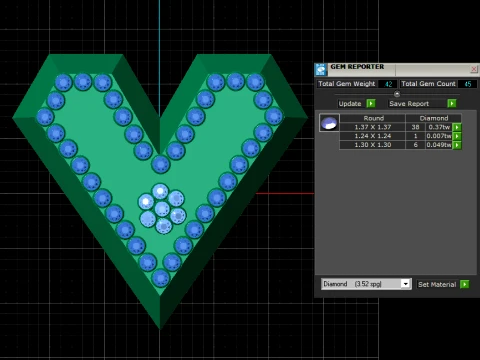Image resolution: width=480 pixels, height=360 pixels.
Task: Click the Update label button
Action: [x=350, y=104]
